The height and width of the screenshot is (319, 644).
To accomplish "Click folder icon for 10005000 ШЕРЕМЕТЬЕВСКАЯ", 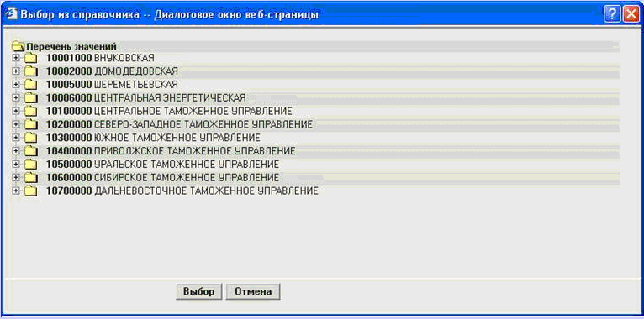I will pos(31,85).
